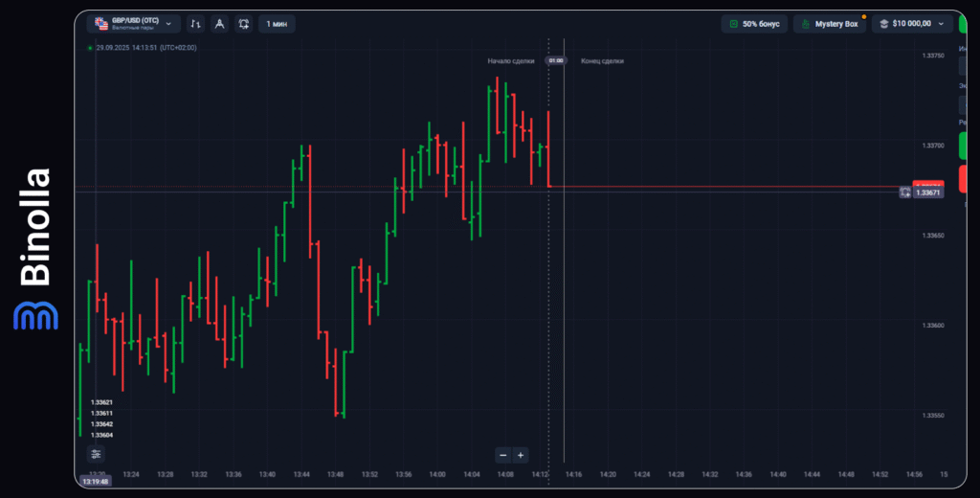
Task: Open the GBP/USD (OTC) asset selector
Action: click(132, 24)
